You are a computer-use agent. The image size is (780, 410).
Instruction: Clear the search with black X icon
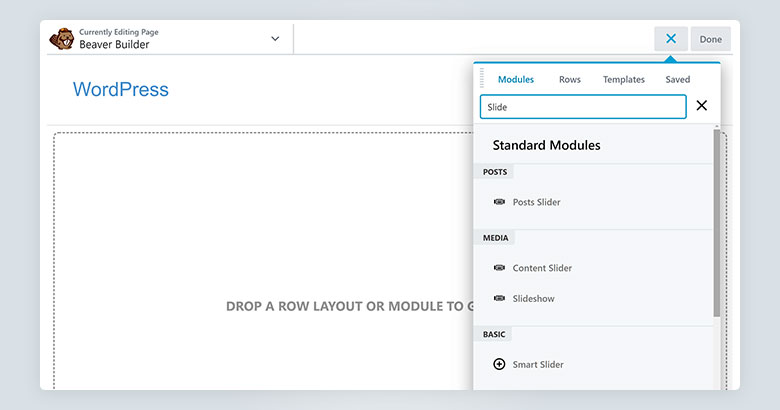701,105
